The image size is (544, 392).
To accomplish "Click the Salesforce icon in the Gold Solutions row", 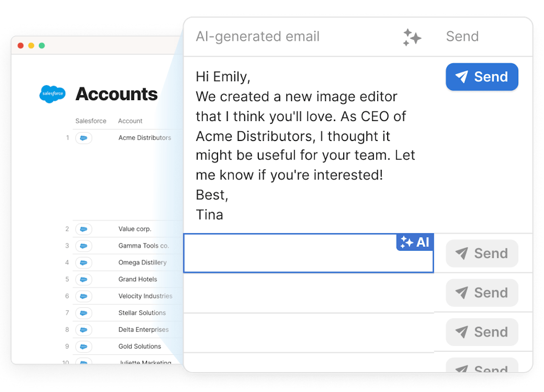I will click(x=83, y=346).
